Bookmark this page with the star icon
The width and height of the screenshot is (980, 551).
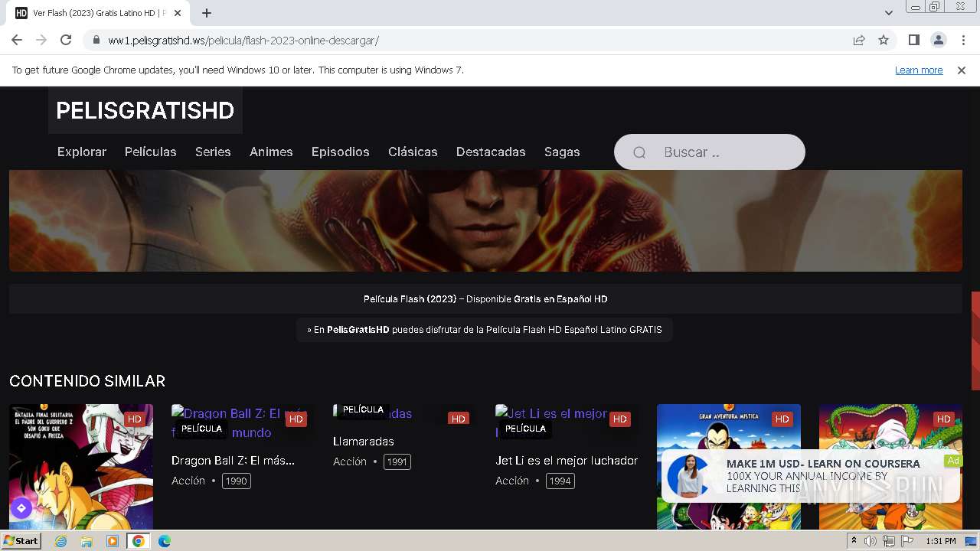pyautogui.click(x=884, y=40)
